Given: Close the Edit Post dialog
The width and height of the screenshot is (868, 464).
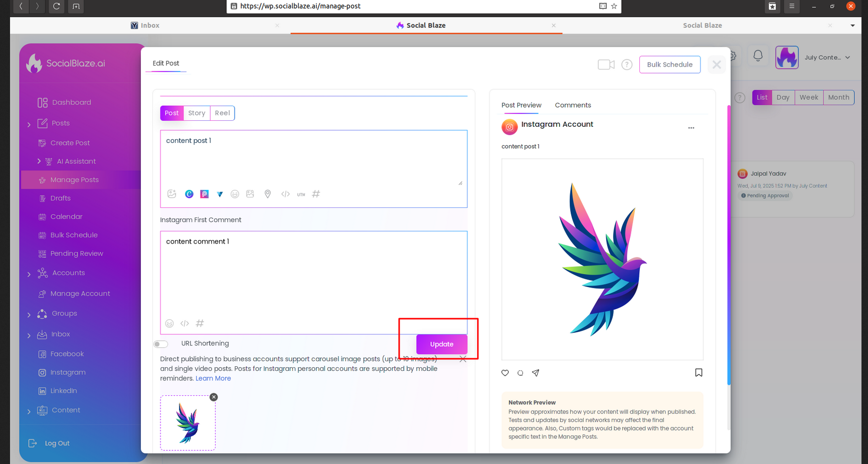Looking at the screenshot, I should point(717,65).
